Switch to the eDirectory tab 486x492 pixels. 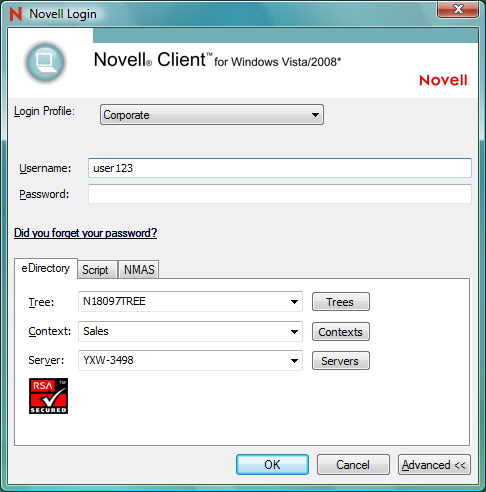46,268
